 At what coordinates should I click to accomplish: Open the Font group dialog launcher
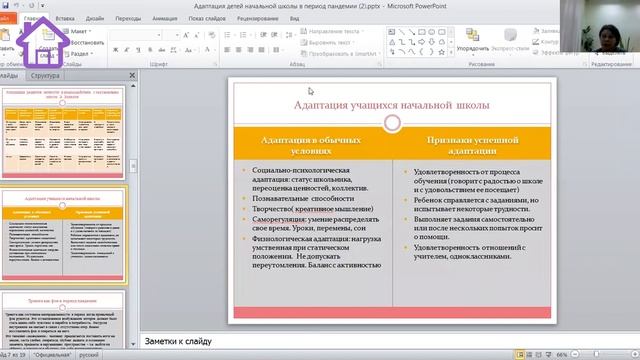click(x=215, y=64)
